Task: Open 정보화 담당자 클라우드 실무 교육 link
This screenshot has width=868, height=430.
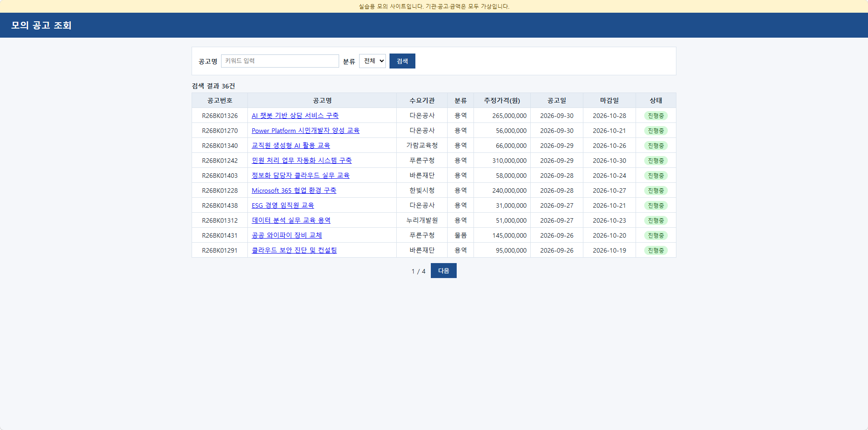Action: pyautogui.click(x=301, y=176)
